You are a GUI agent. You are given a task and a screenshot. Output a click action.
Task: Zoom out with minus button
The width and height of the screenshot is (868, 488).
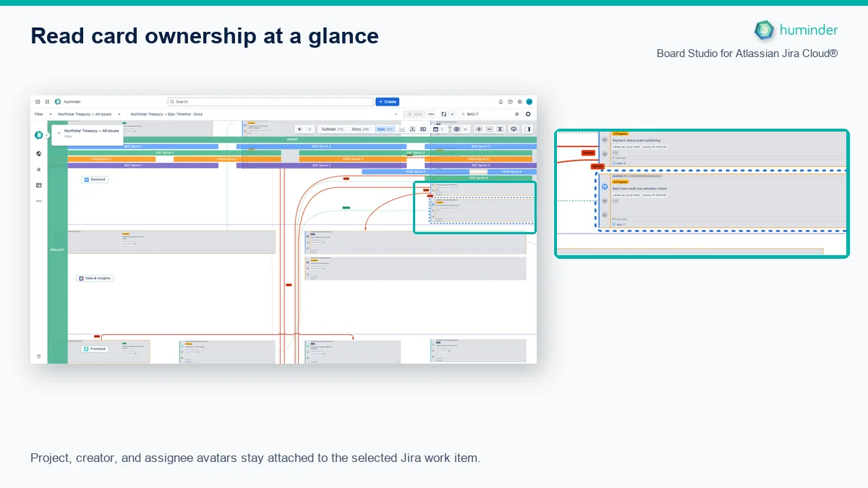490,129
